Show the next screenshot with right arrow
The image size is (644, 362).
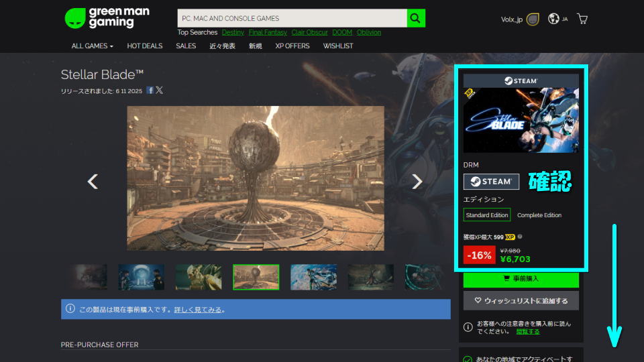click(417, 182)
